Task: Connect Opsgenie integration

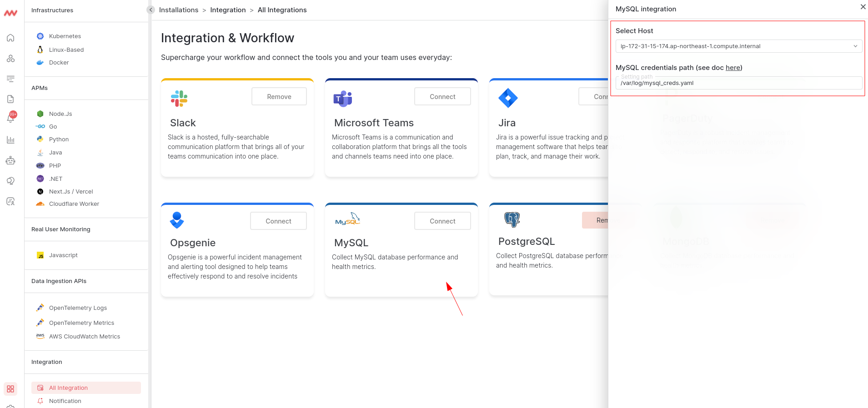Action: pyautogui.click(x=278, y=221)
